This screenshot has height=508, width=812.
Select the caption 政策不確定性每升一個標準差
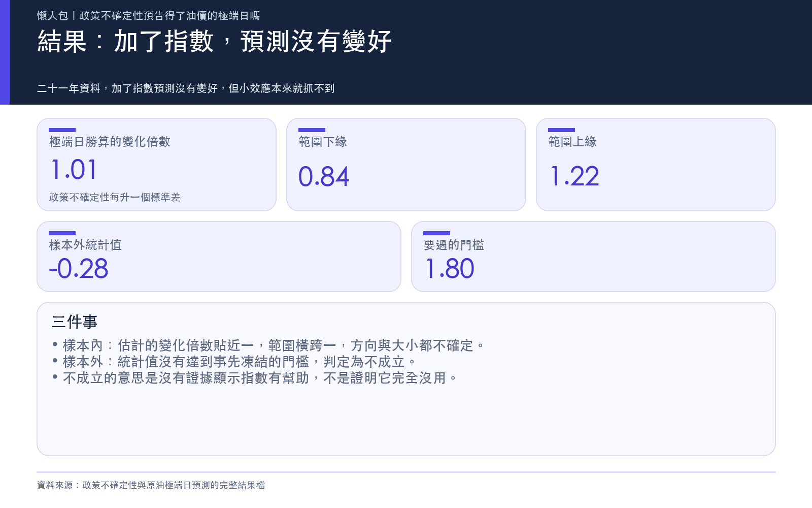click(x=115, y=197)
